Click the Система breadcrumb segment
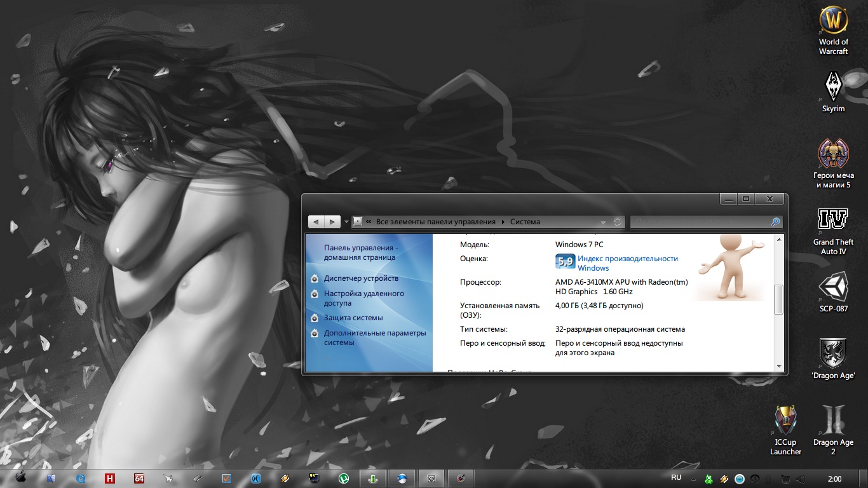The width and height of the screenshot is (868, 488). point(525,222)
